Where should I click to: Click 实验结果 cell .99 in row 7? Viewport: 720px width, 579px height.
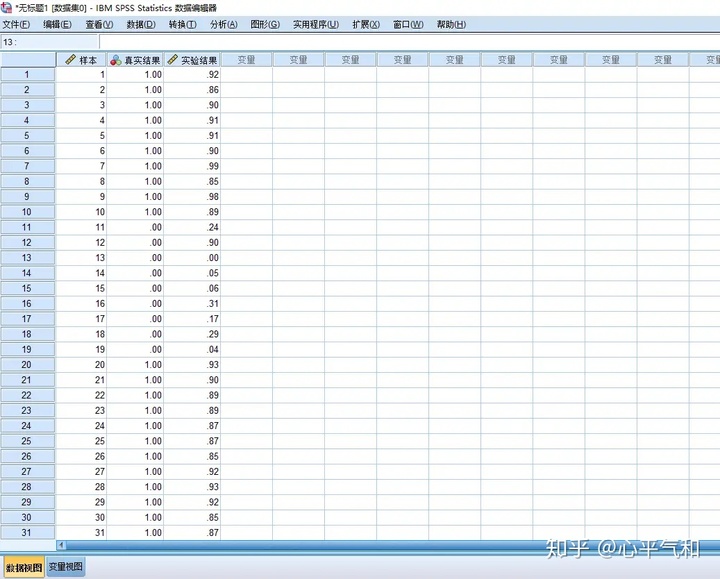[192, 166]
